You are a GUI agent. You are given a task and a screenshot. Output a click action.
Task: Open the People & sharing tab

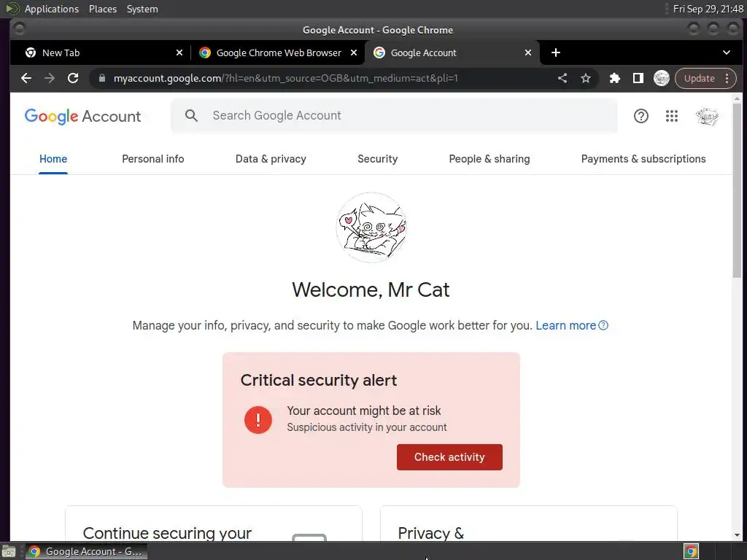[489, 159]
